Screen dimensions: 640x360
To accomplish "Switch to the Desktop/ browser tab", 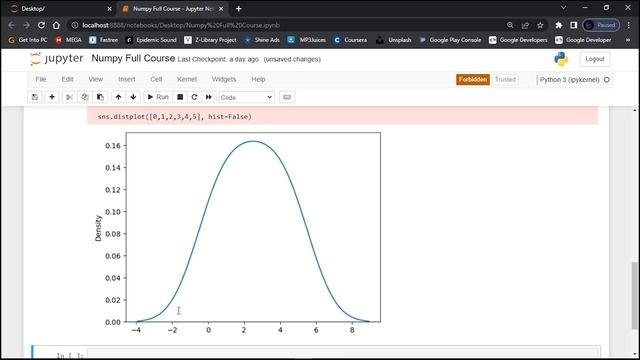I will (x=61, y=9).
